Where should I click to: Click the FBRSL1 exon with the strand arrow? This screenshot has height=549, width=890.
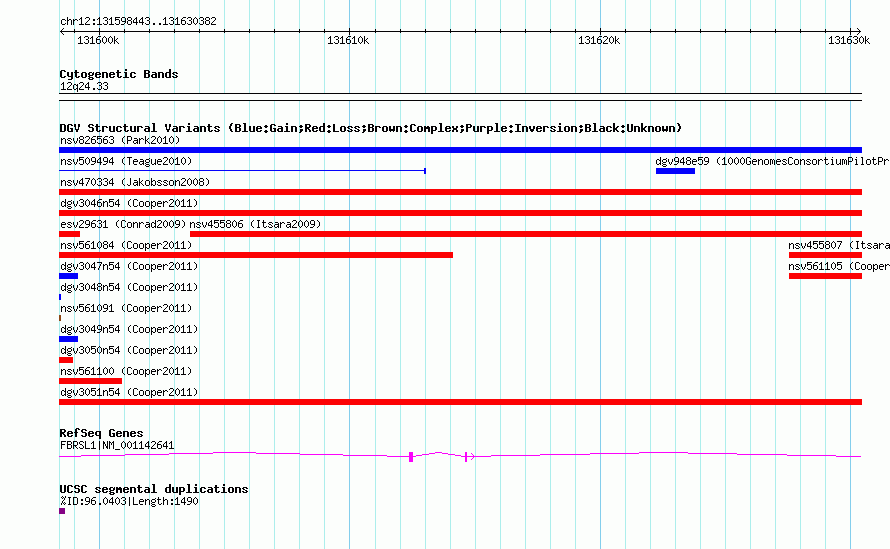(x=468, y=456)
